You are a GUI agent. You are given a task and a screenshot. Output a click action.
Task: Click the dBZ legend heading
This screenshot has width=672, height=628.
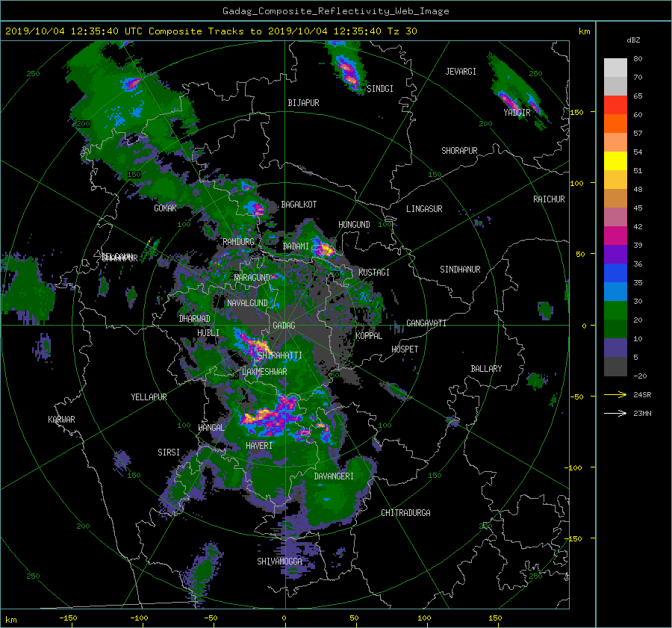pyautogui.click(x=633, y=40)
